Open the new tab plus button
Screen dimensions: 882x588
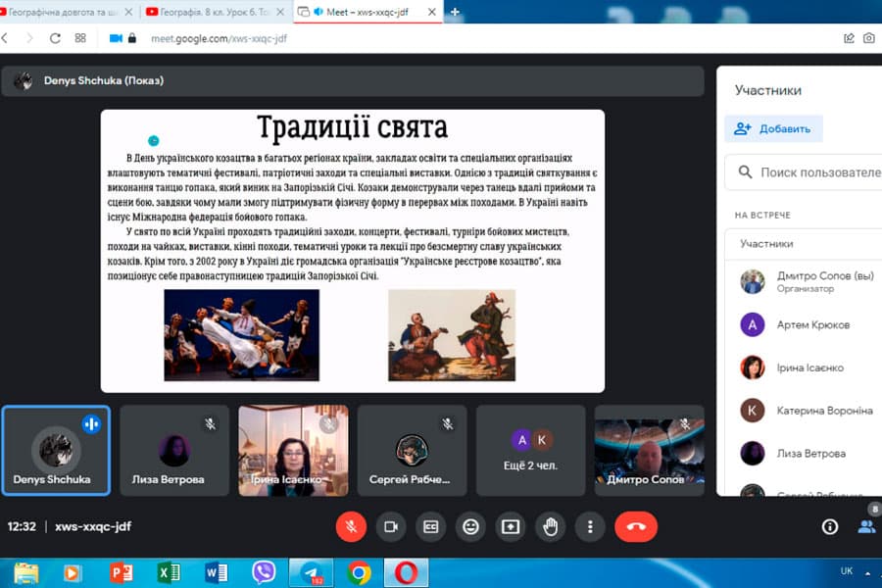[x=455, y=12]
